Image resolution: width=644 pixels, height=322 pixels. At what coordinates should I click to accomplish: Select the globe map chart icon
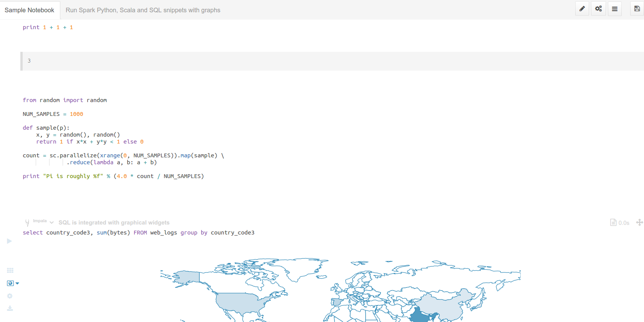10,283
